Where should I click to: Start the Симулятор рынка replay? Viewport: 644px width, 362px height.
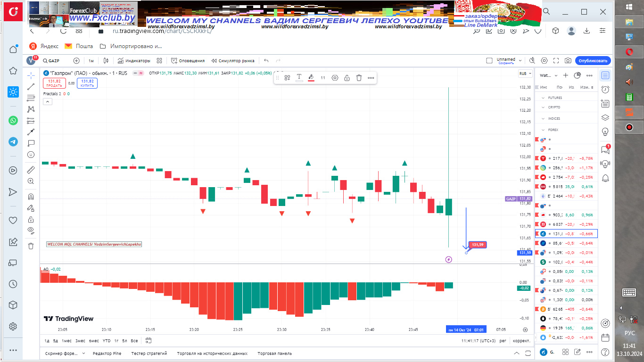pyautogui.click(x=233, y=61)
